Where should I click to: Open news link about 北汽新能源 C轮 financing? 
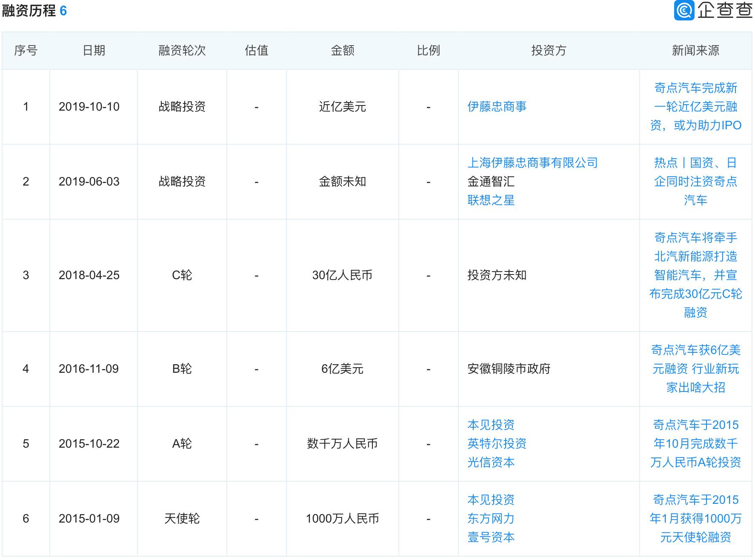[695, 275]
